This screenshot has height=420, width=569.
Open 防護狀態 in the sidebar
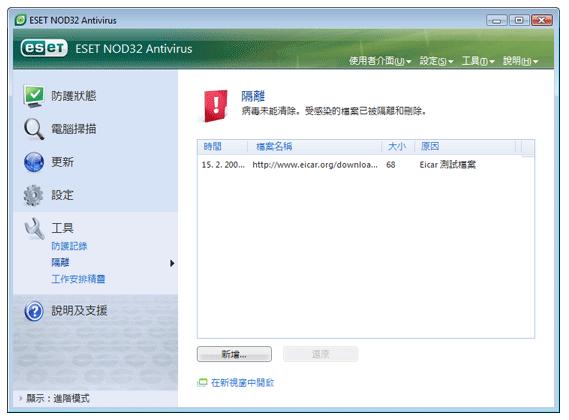[x=74, y=96]
